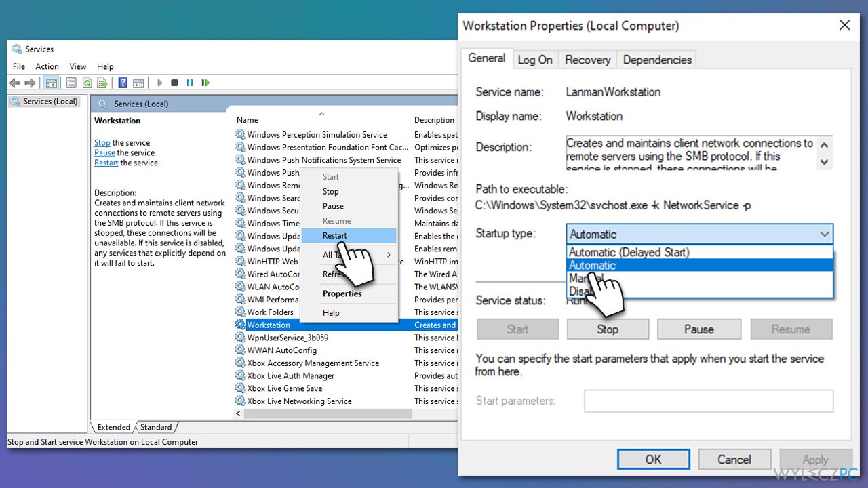The image size is (868, 488).
Task: Click the description box scroll-down arrow
Action: pos(824,162)
